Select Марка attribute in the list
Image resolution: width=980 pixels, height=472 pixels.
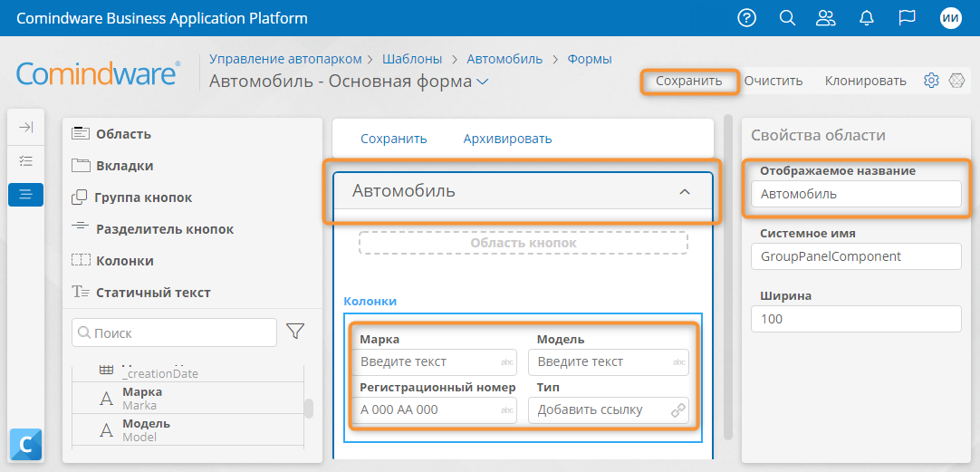coord(187,399)
